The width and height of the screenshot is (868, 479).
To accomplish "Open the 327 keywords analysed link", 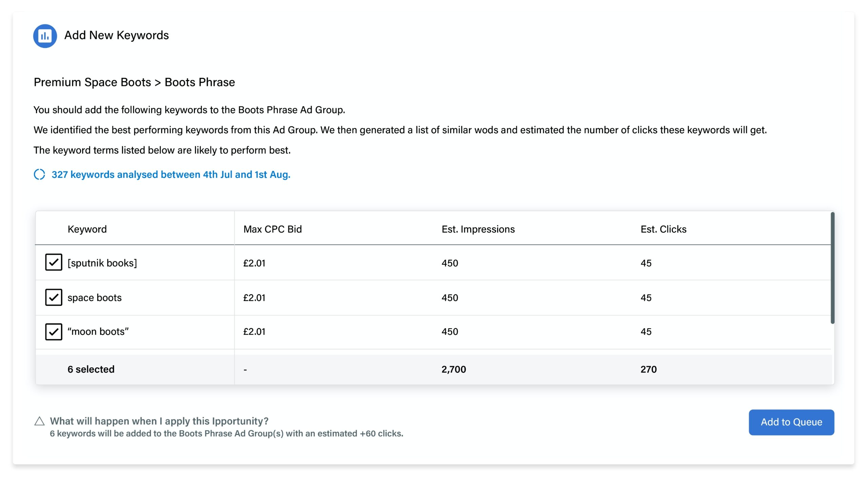I will tap(171, 174).
